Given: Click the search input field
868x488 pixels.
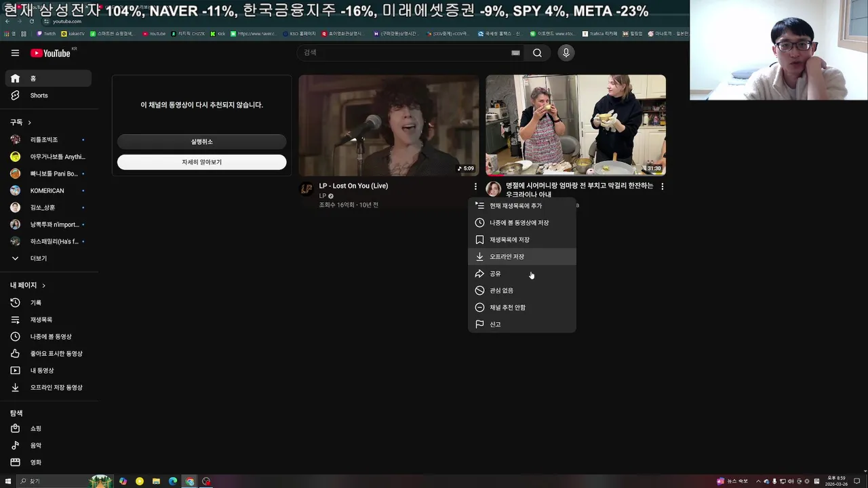Looking at the screenshot, I should pyautogui.click(x=403, y=53).
